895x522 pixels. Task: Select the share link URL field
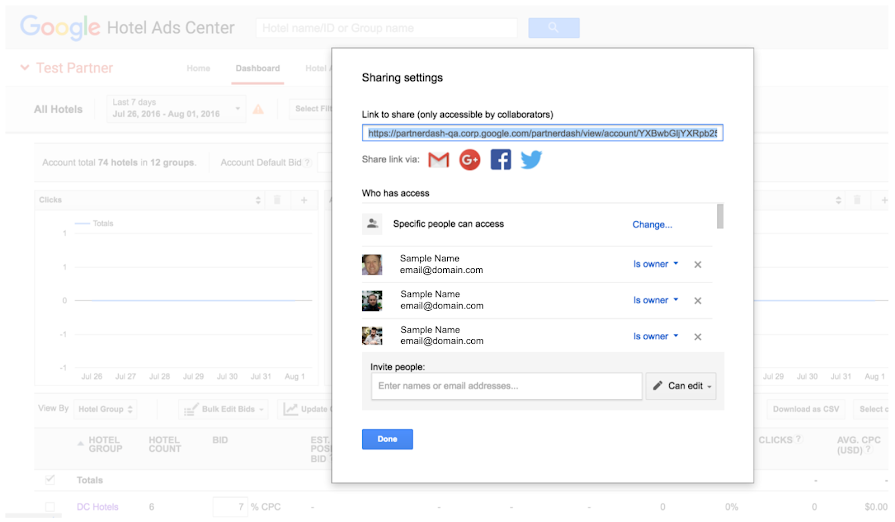pos(542,133)
